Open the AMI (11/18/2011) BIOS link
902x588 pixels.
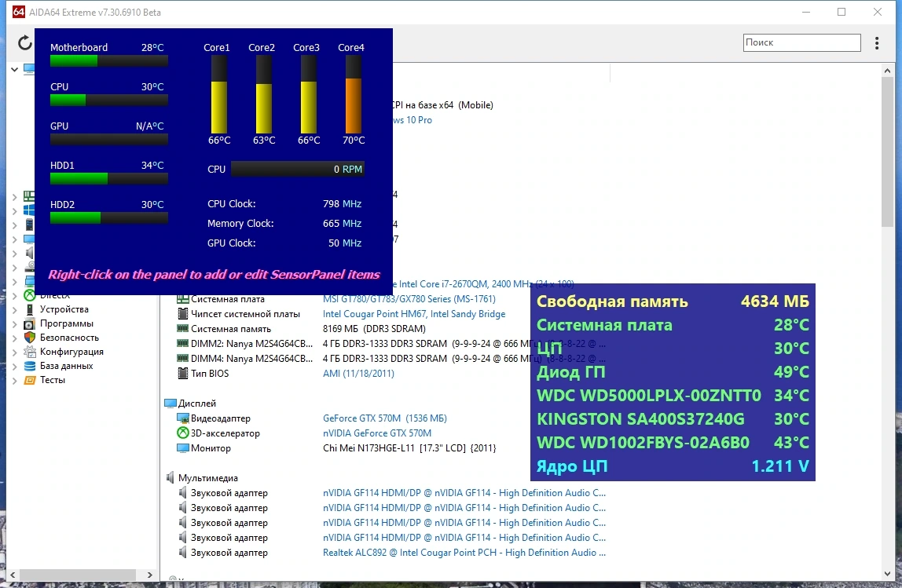click(358, 374)
